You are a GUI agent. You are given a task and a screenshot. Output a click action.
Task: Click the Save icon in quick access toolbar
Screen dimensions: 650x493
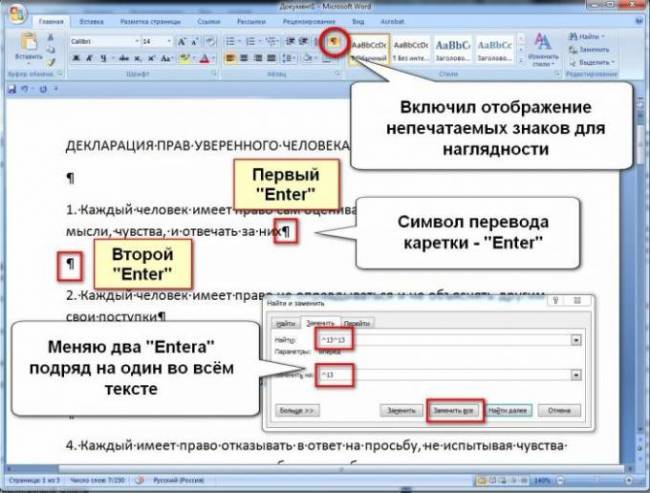click(x=12, y=89)
